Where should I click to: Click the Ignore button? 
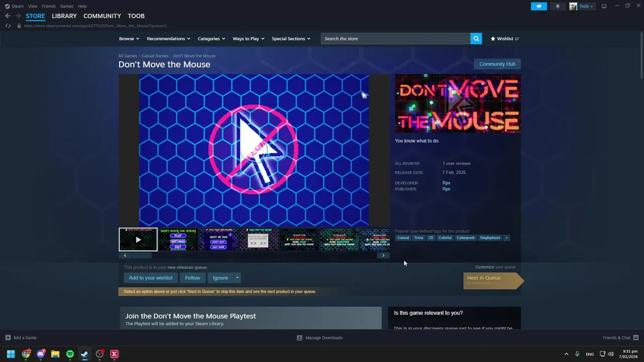click(x=220, y=278)
